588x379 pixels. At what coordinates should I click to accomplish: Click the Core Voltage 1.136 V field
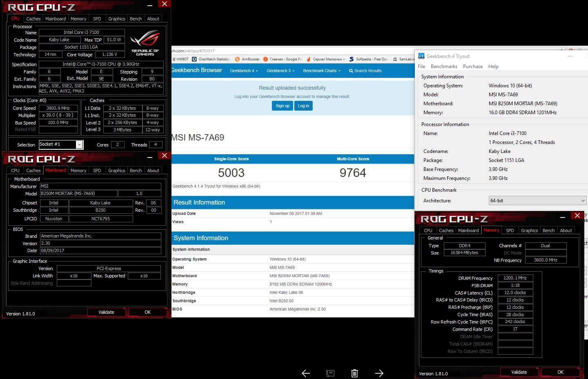pyautogui.click(x=109, y=54)
